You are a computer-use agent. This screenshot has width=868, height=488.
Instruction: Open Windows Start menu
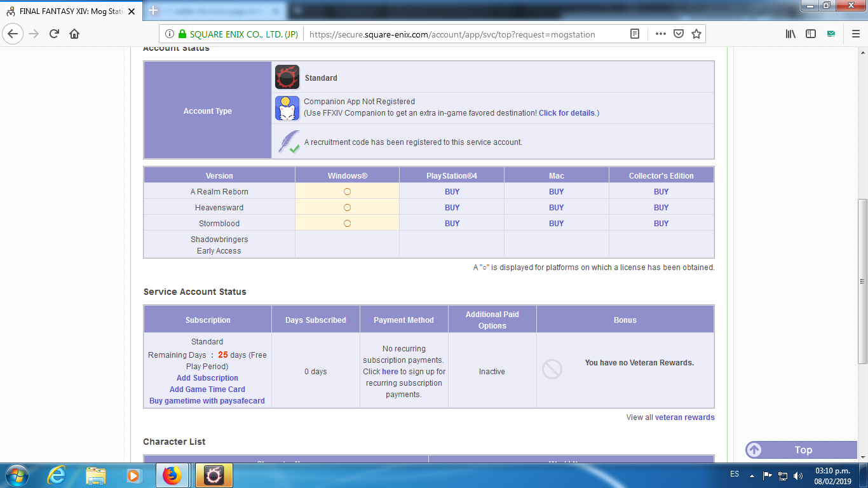(16, 475)
